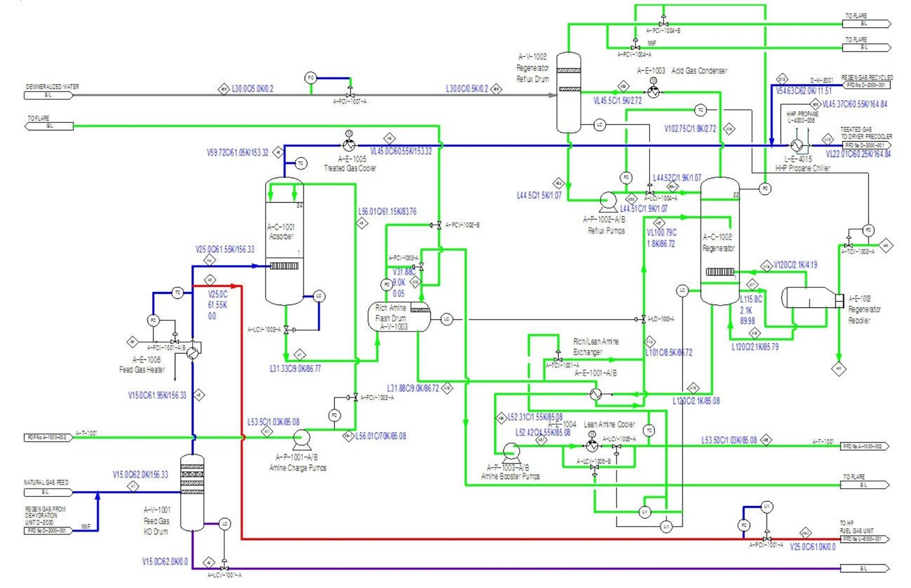The height and width of the screenshot is (588, 911).
Task: Click the 'Amine Charge Pumps' caption
Action: 298,468
